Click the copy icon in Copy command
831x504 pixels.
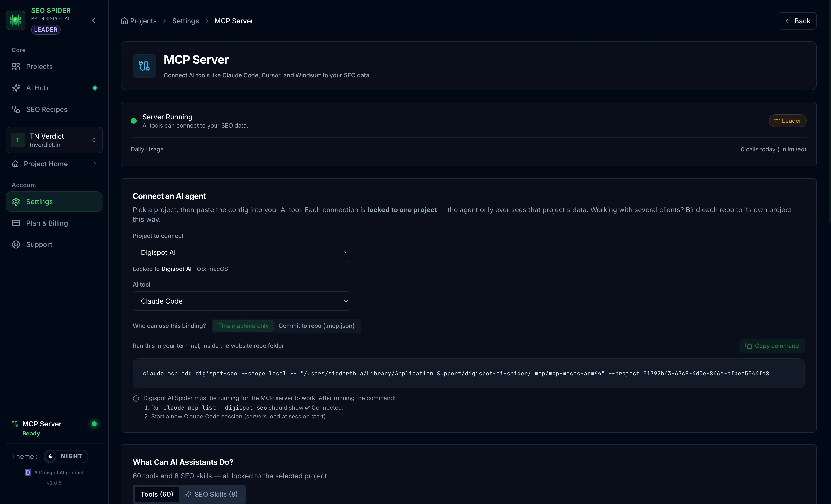click(x=748, y=346)
